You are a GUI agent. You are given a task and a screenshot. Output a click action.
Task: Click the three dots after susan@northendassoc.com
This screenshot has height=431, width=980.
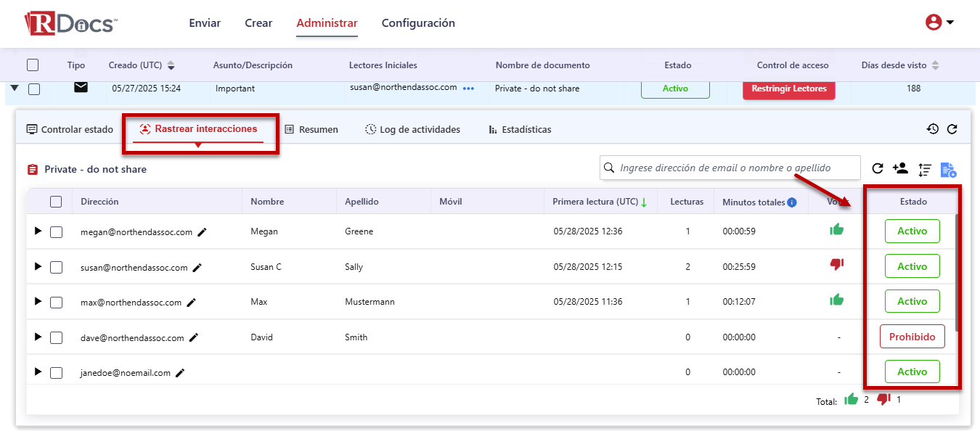click(x=468, y=89)
